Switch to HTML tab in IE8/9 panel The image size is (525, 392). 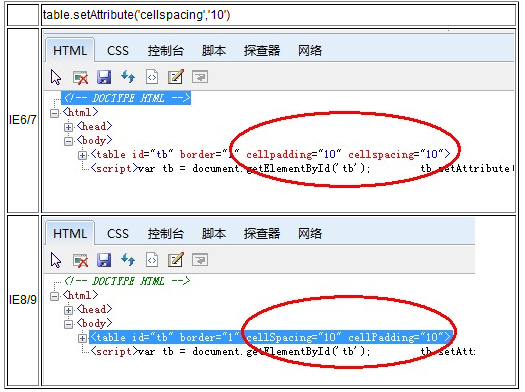(70, 233)
